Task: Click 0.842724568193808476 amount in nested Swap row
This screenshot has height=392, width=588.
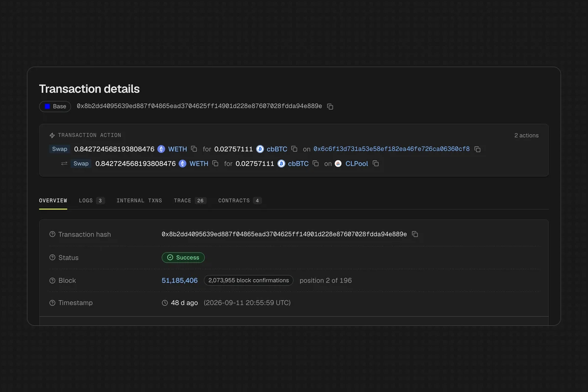Action: (136, 164)
